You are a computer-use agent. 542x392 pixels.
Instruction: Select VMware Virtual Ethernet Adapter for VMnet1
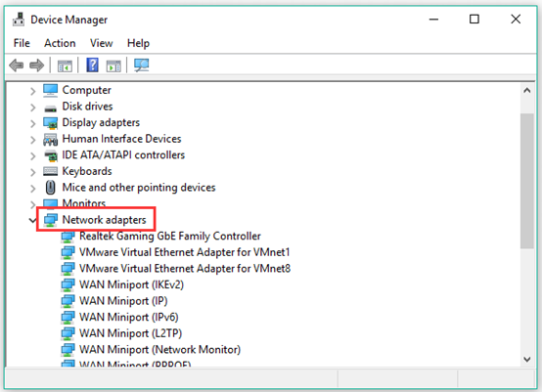pos(185,252)
